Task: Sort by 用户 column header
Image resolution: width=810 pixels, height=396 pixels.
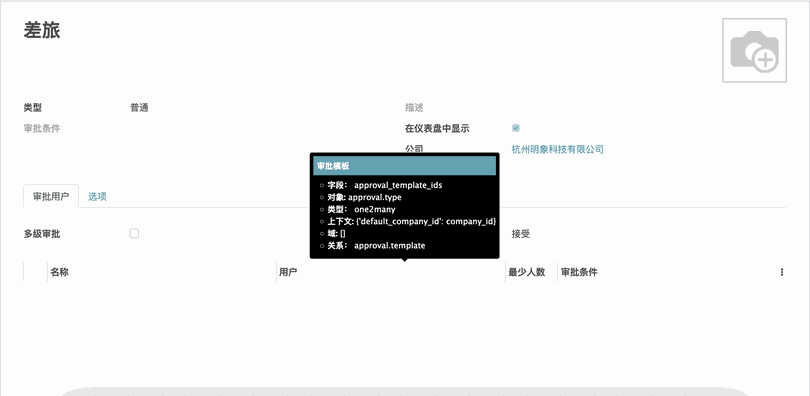Action: point(391,272)
